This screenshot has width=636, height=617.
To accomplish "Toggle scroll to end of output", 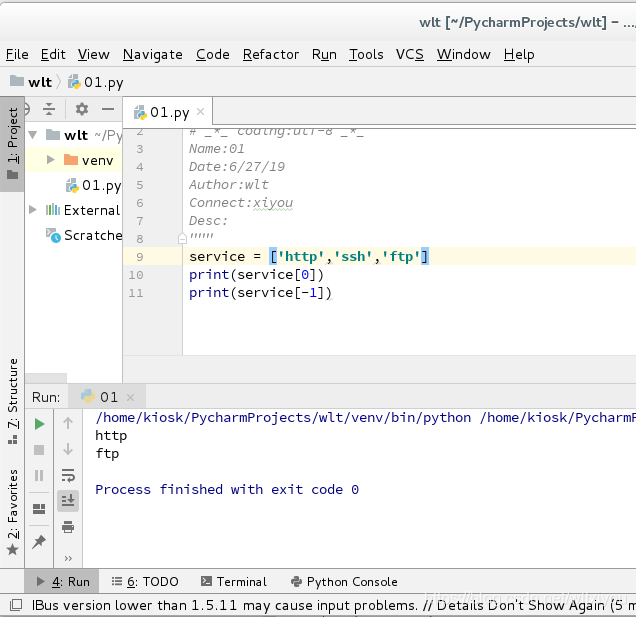I will (68, 501).
